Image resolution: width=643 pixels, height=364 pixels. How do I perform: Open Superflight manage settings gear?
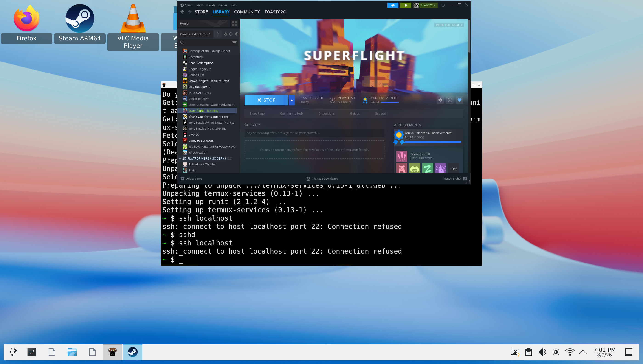440,100
